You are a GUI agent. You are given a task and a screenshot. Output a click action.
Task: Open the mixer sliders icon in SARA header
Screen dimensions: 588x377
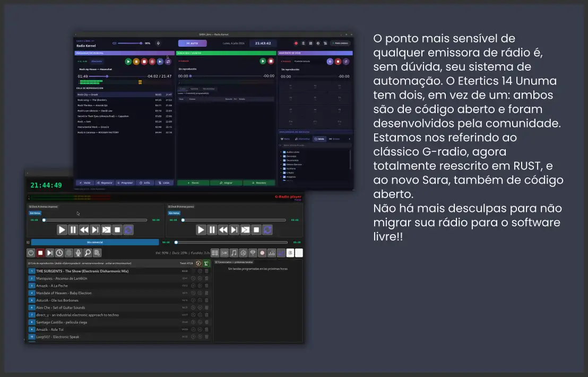point(303,43)
